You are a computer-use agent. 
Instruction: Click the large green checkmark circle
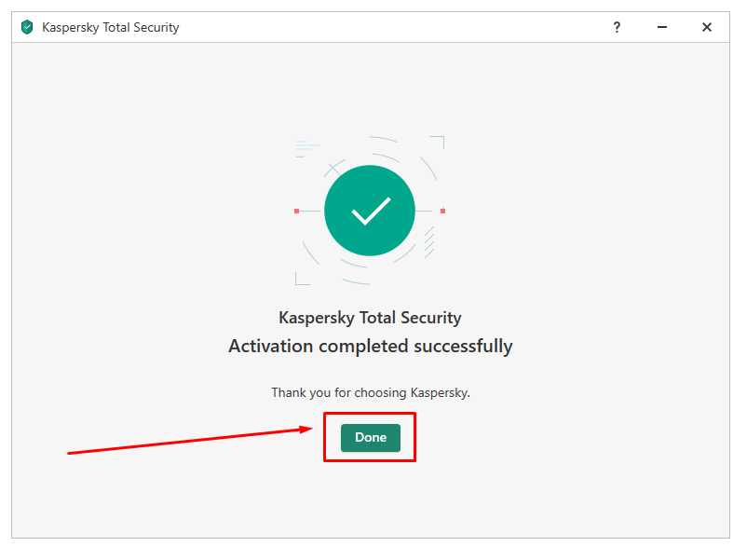pyautogui.click(x=370, y=211)
